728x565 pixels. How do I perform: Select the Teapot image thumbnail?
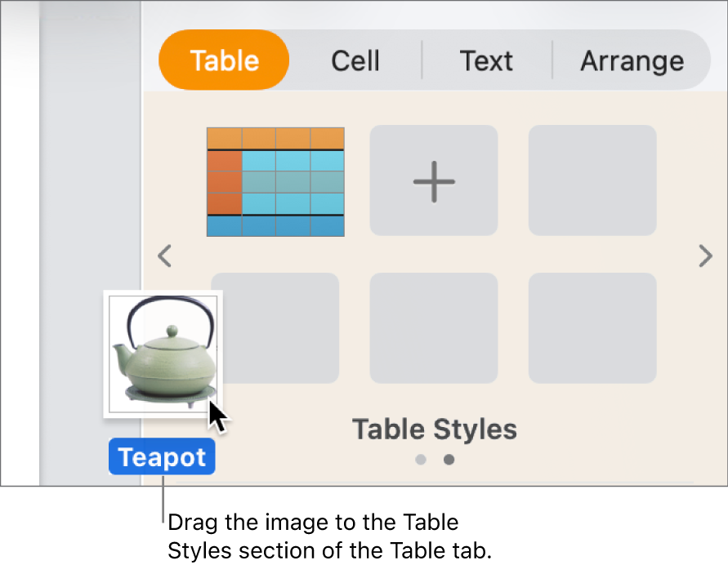tap(162, 354)
